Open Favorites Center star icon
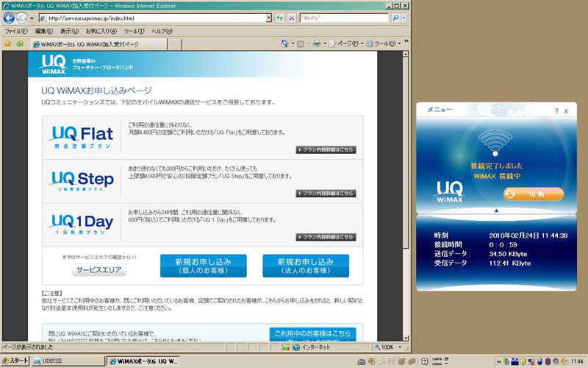588x368 pixels. tap(7, 43)
